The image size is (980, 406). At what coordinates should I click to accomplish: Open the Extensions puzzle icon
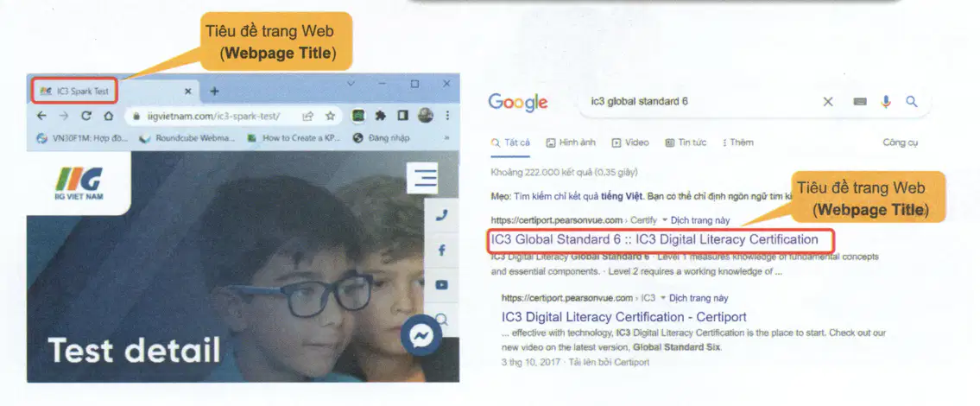(x=380, y=116)
